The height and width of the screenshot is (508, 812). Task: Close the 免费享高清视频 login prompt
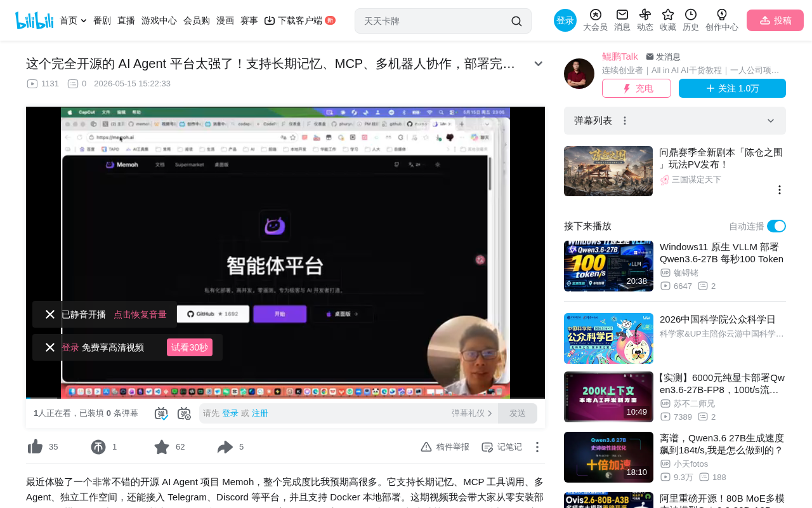click(50, 347)
